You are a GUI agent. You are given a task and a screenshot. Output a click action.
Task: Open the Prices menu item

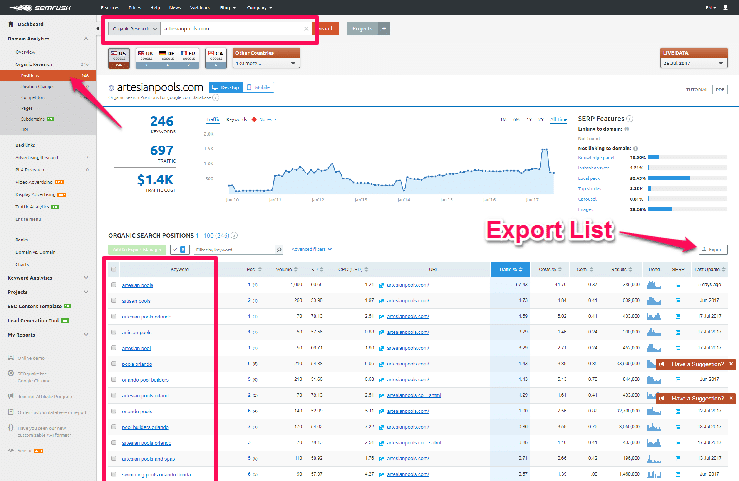pos(134,8)
